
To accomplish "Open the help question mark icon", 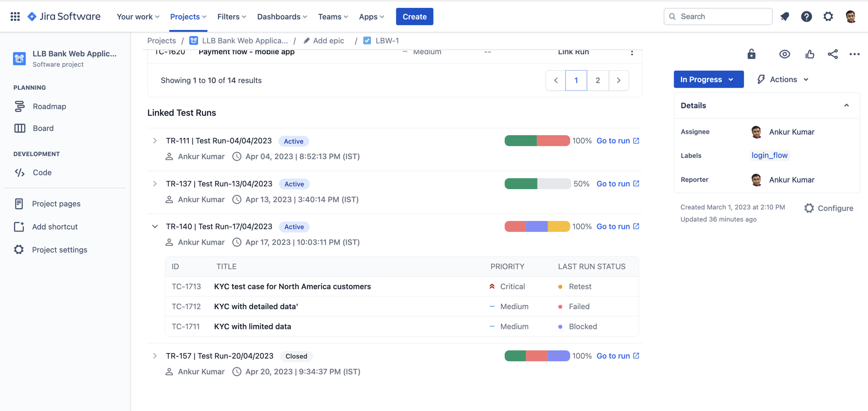I will 806,16.
